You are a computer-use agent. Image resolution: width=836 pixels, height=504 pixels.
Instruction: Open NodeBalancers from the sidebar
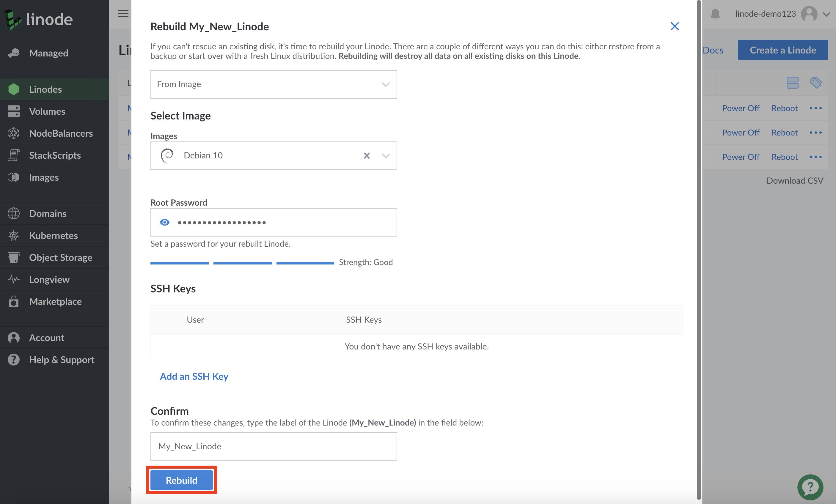[60, 133]
